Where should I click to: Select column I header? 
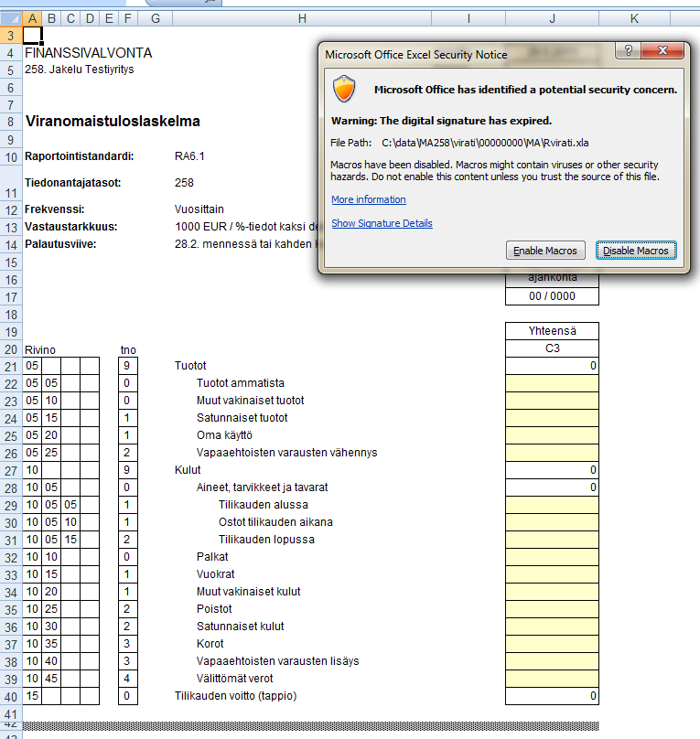pos(468,18)
